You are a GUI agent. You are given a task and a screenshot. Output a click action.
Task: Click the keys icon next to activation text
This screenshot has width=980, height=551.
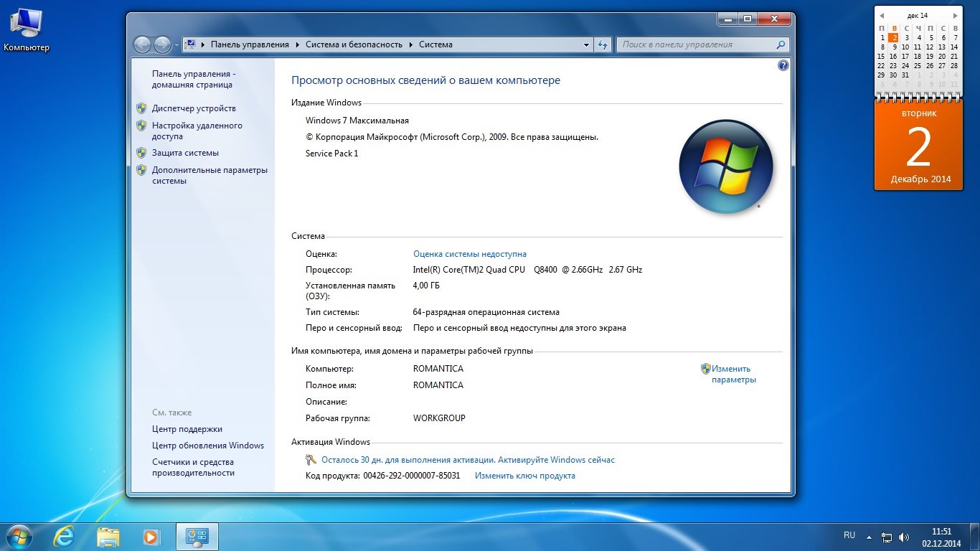[311, 460]
